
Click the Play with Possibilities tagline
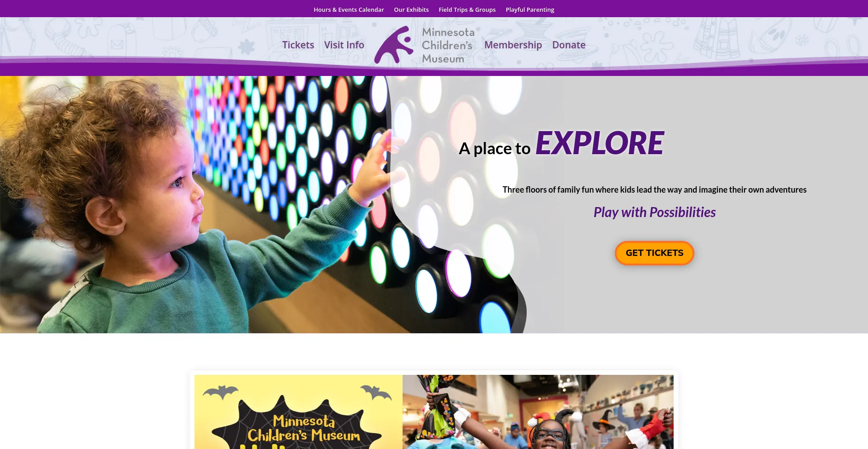654,212
